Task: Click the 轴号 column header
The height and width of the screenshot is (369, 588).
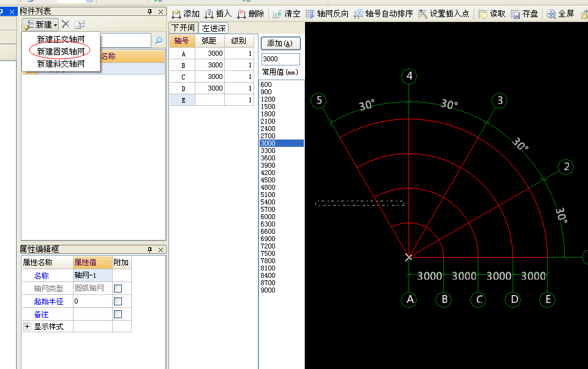Action: 183,41
